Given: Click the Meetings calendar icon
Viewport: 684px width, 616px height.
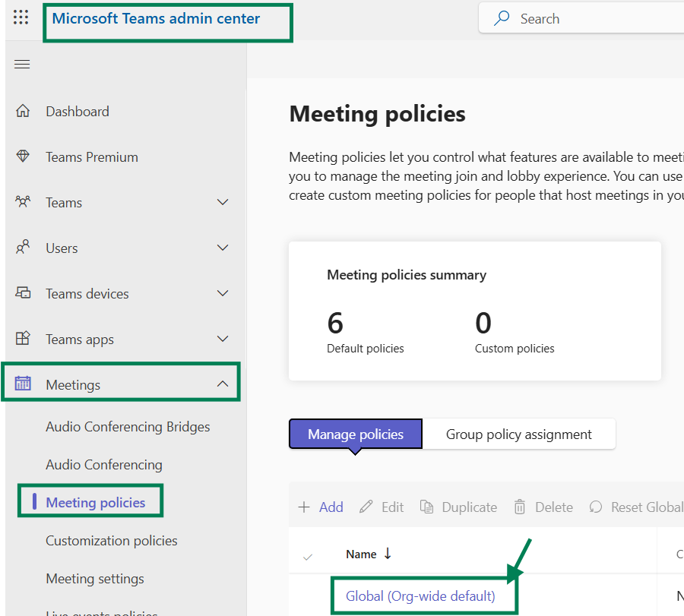Looking at the screenshot, I should [23, 384].
